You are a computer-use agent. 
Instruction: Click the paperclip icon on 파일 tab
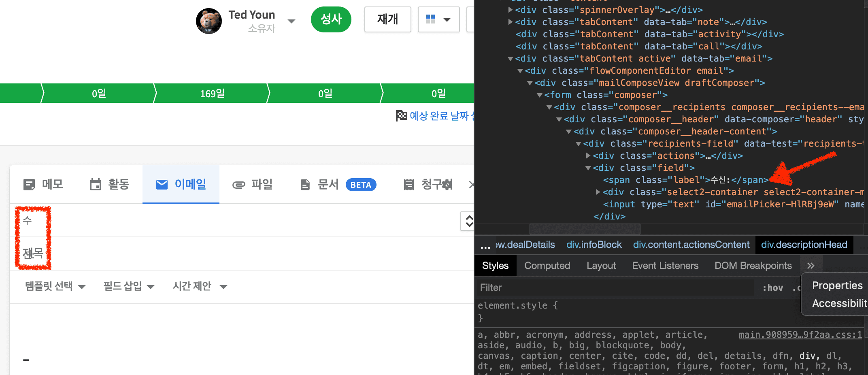click(x=238, y=185)
